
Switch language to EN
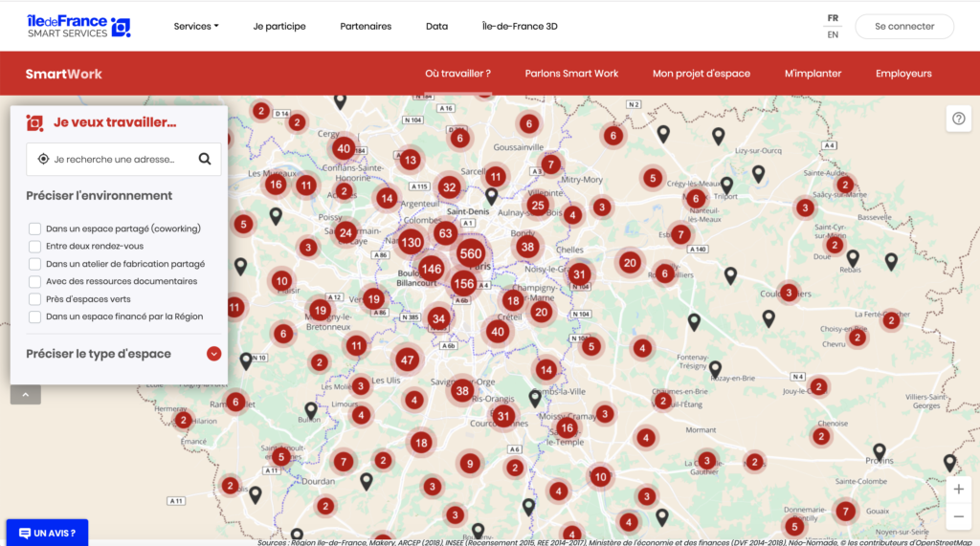tap(833, 35)
